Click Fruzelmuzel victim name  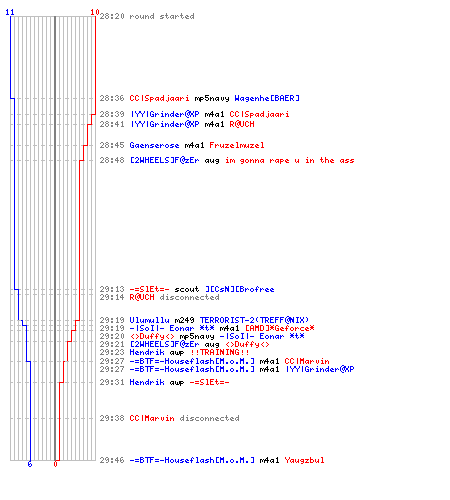click(237, 145)
